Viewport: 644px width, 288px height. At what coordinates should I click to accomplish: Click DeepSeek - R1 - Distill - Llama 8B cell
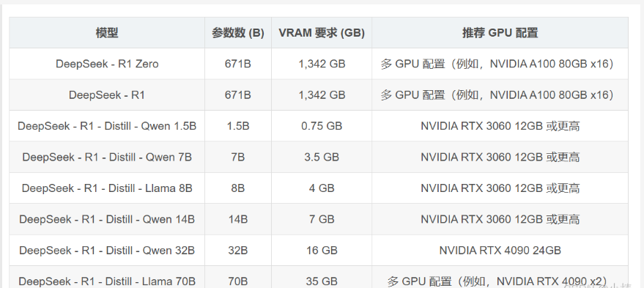[107, 188]
